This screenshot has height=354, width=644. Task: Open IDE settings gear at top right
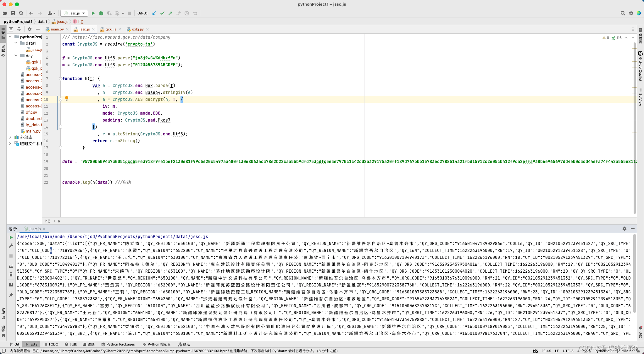631,13
